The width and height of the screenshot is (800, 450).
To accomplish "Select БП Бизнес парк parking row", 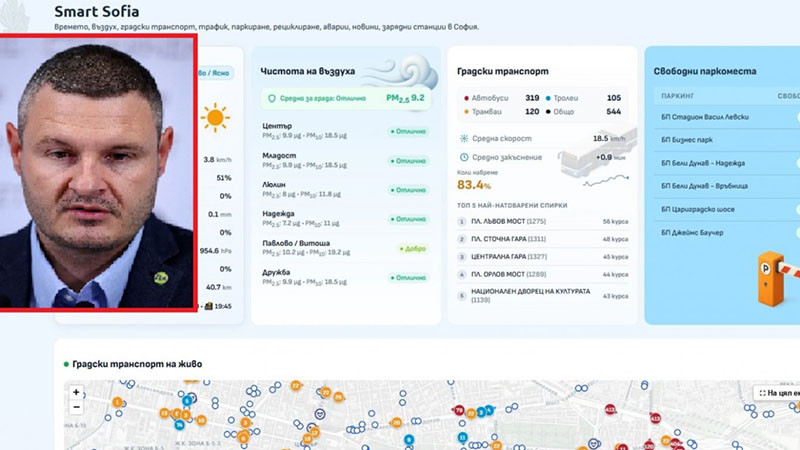I will tap(727, 140).
